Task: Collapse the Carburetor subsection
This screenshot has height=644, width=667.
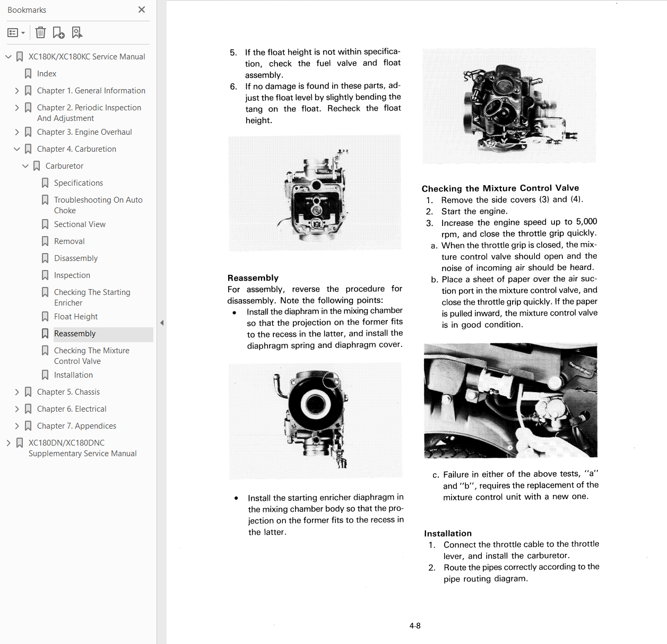Action: [x=25, y=166]
